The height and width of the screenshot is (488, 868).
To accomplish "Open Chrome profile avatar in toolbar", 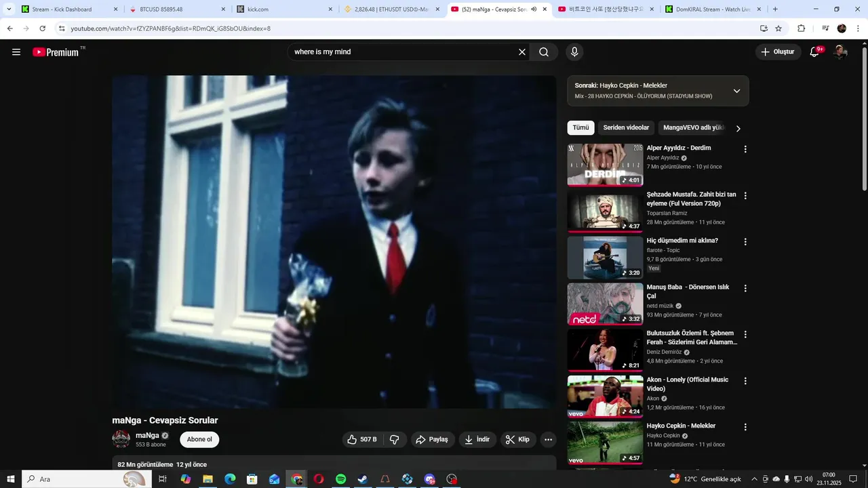I will point(842,28).
